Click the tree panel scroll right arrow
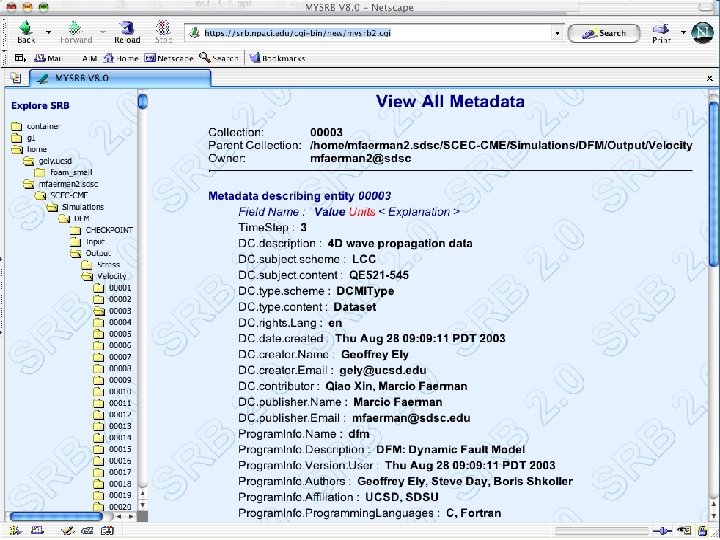Screen dimensions: 720x540 pyautogui.click(x=131, y=517)
